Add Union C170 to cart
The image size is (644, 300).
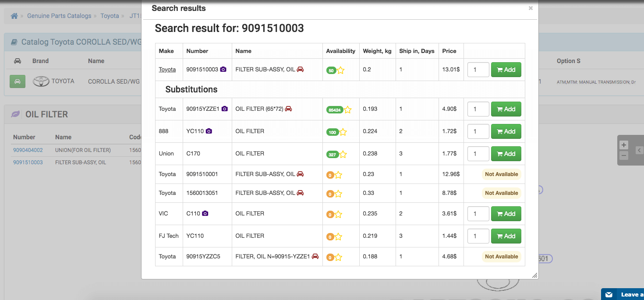(x=506, y=154)
